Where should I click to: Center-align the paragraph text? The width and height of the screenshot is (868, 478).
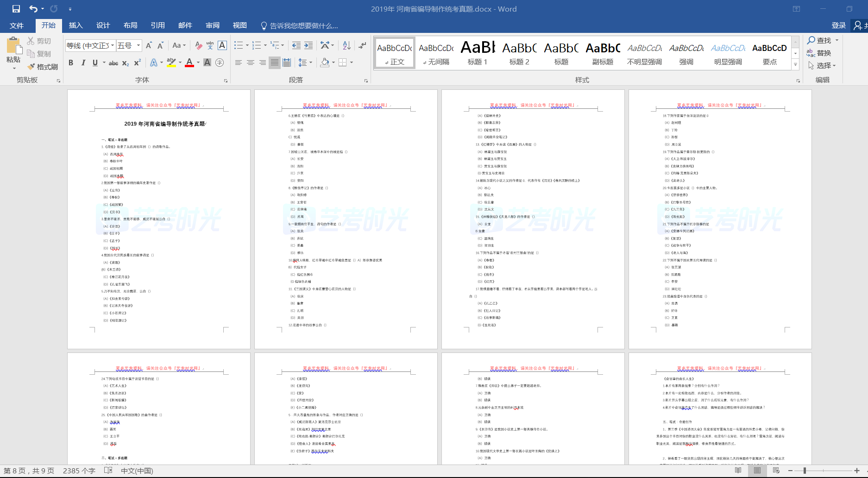pyautogui.click(x=251, y=63)
